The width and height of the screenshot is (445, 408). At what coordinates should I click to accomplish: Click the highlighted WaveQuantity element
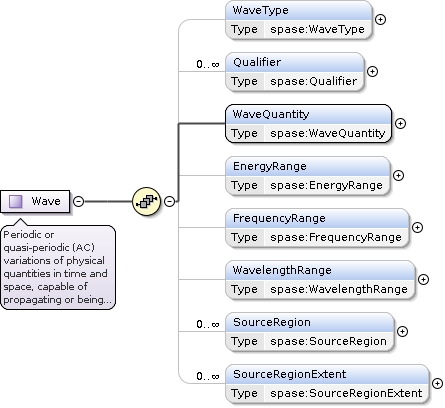(309, 124)
